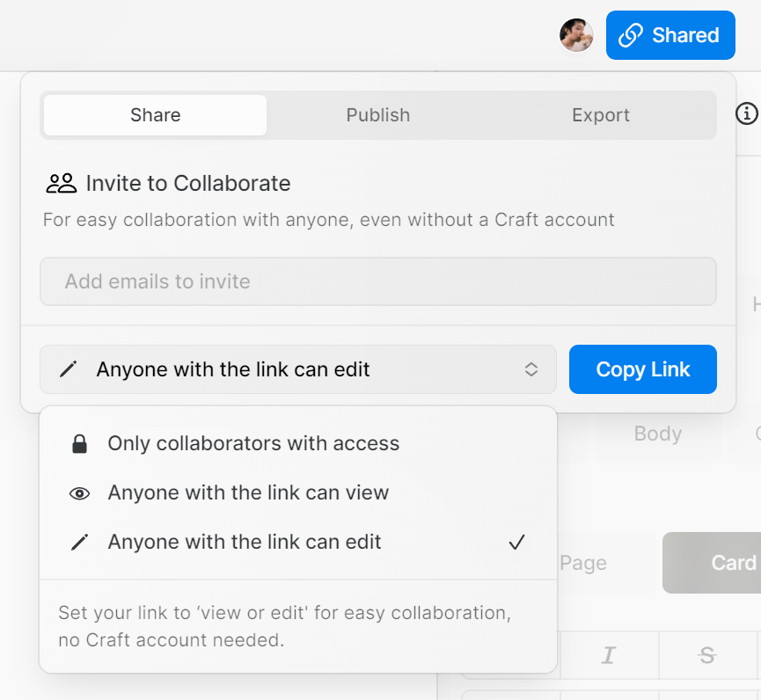The width and height of the screenshot is (761, 700).
Task: Click the user profile avatar
Action: [577, 35]
